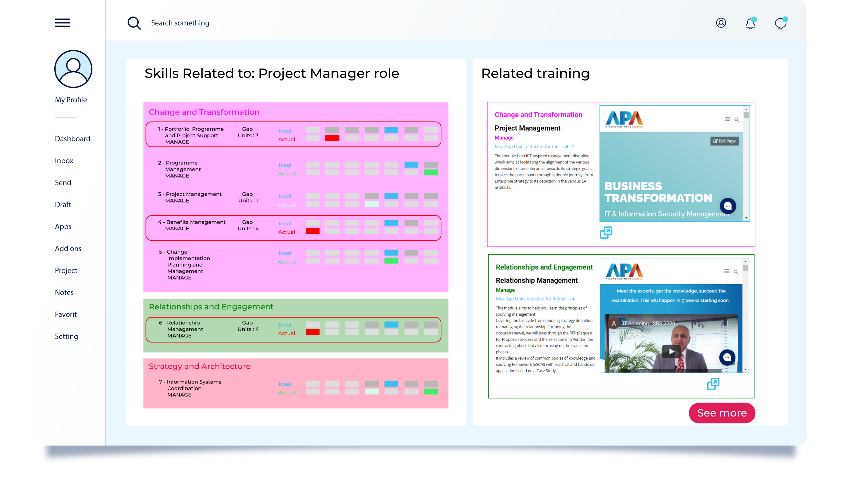Open the Inbox menu item
Screen dimensions: 842x504
click(64, 161)
